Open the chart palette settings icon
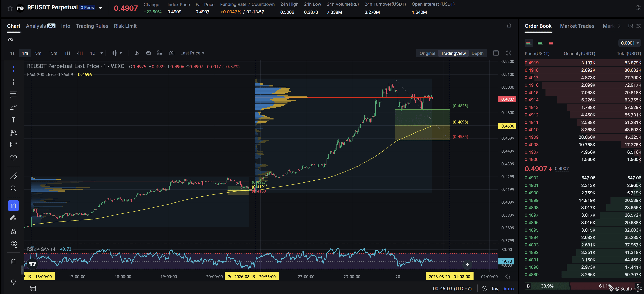The height and width of the screenshot is (294, 644). tap(149, 53)
